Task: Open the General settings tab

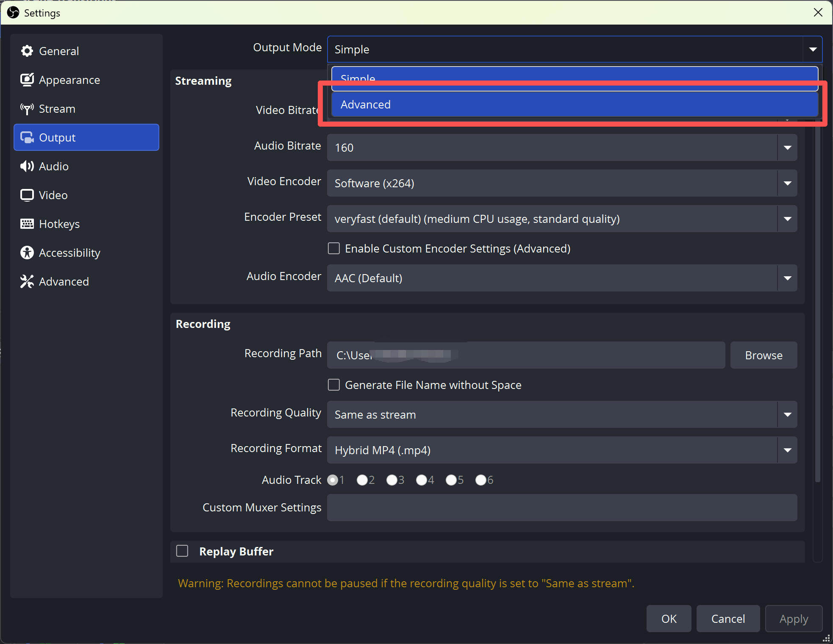Action: [x=86, y=51]
